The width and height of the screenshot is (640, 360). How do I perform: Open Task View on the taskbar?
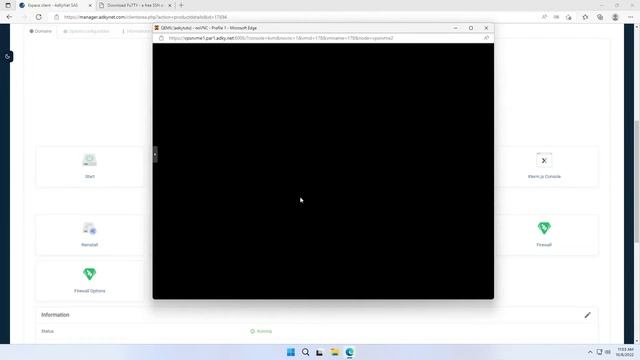(x=320, y=352)
